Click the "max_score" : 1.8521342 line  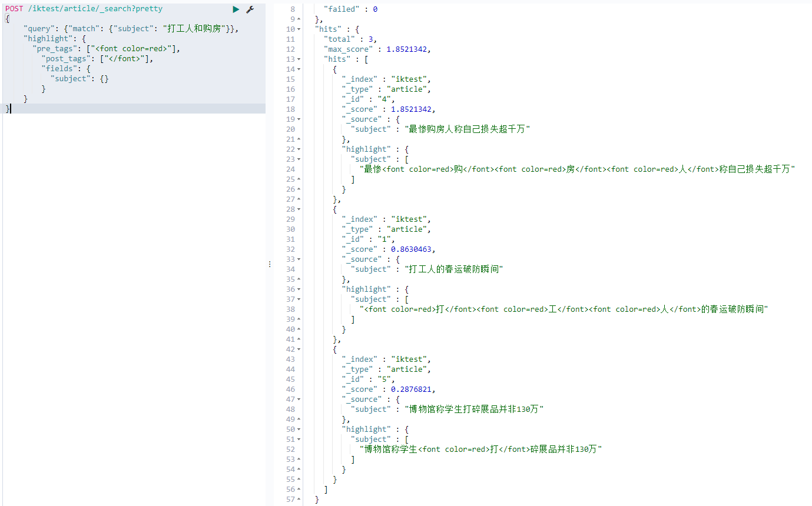tap(377, 49)
